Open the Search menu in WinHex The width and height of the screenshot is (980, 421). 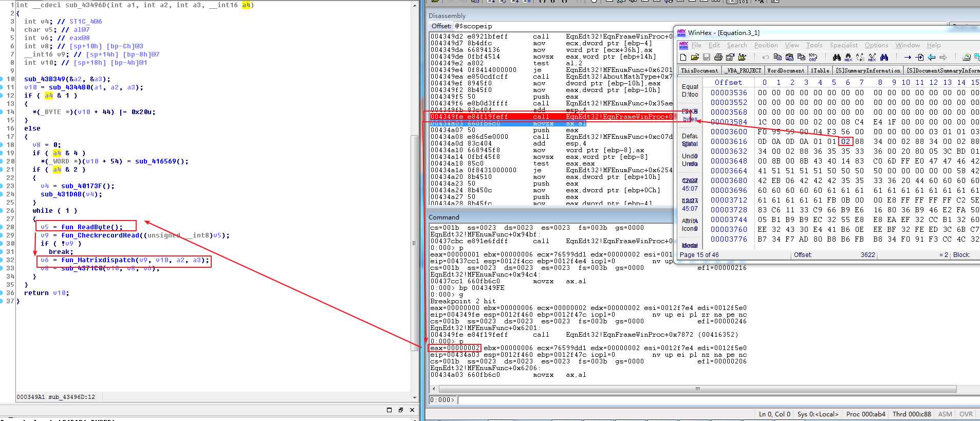[737, 45]
